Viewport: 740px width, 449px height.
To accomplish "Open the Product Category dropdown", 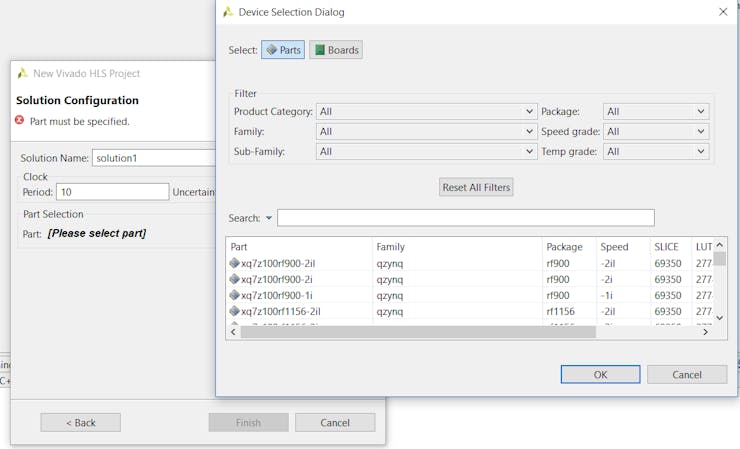I will tap(426, 111).
